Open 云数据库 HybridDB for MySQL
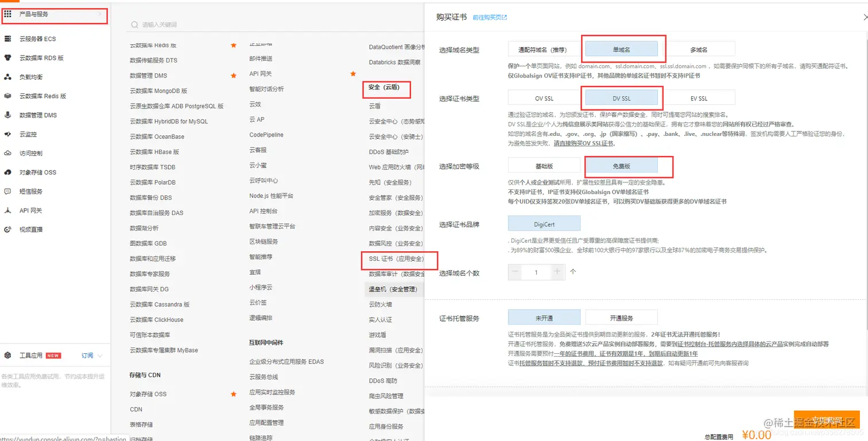Screen dimensions: 868x441 pos(169,122)
